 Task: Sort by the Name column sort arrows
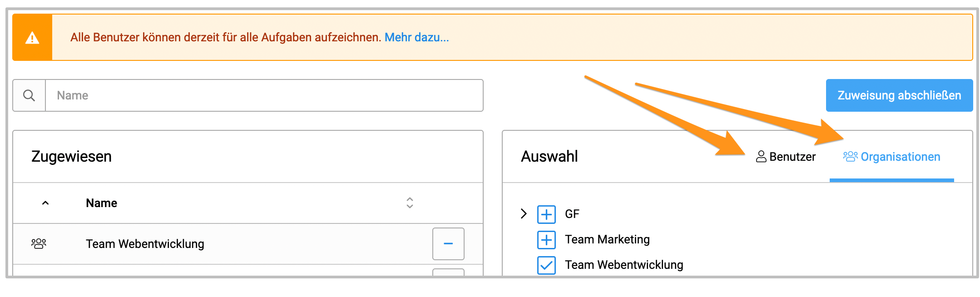tap(410, 203)
